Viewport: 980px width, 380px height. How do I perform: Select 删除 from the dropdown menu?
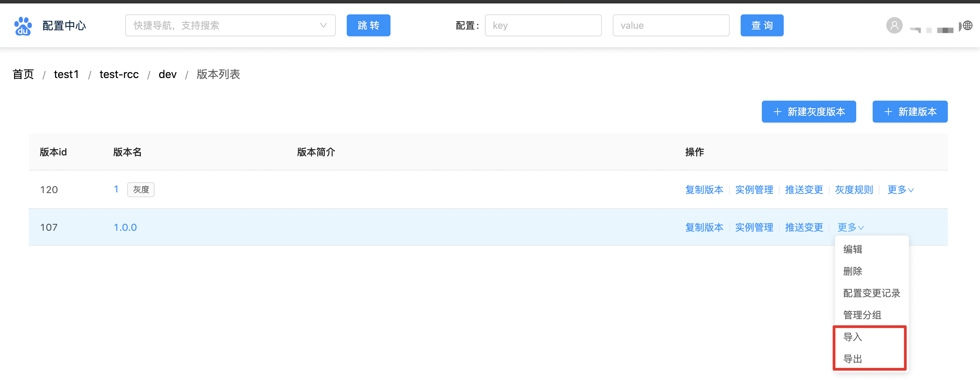871,271
